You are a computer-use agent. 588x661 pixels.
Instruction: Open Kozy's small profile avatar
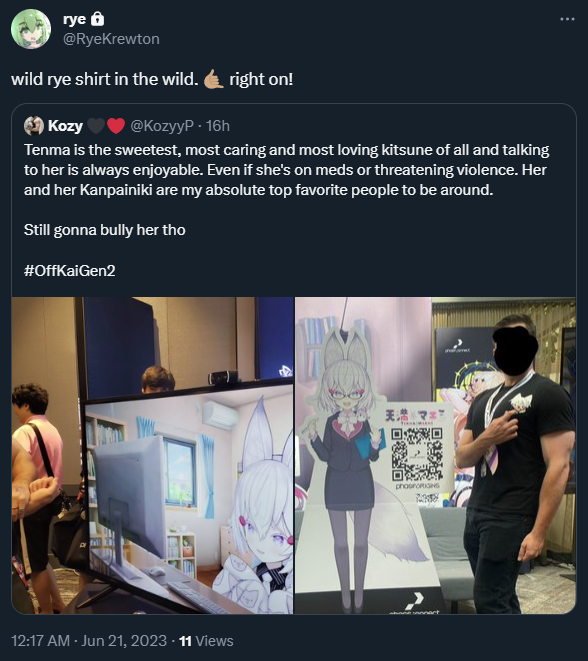[x=34, y=126]
